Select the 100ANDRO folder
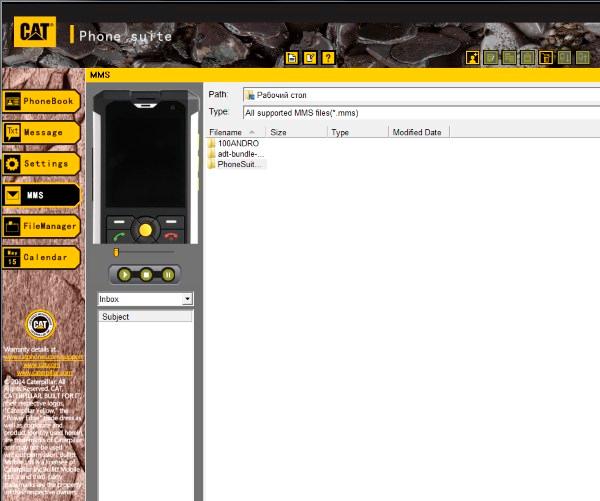 (x=238, y=143)
